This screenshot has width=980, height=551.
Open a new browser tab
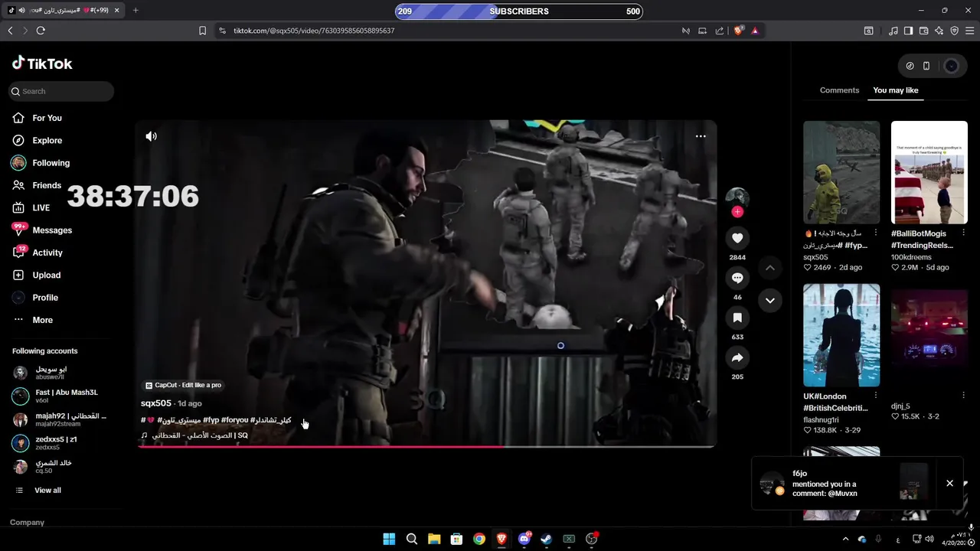[136, 10]
